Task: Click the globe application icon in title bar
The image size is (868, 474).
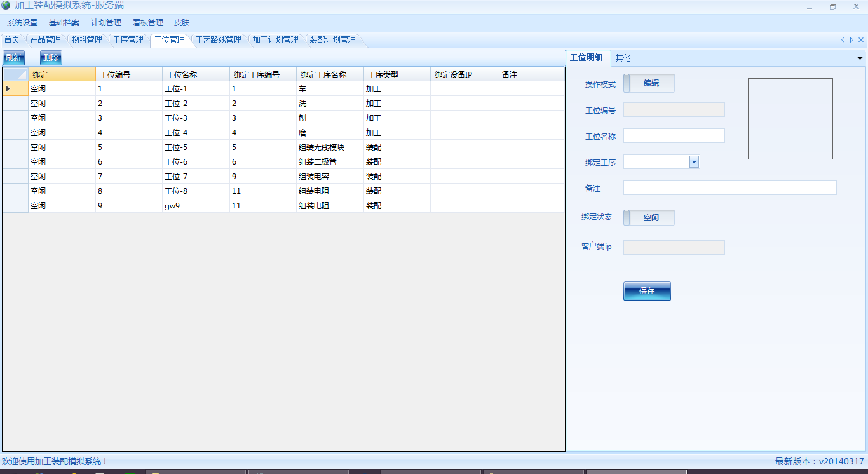Action: [6, 6]
